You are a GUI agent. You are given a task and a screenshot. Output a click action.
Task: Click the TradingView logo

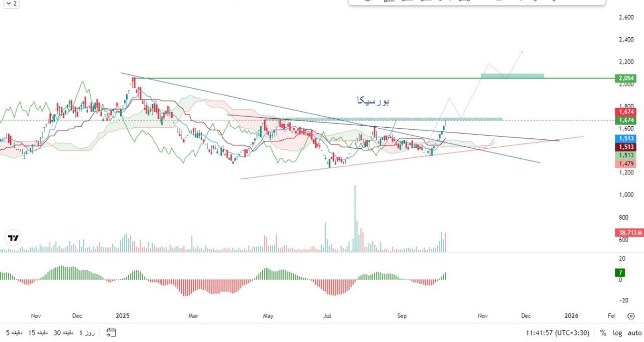coord(14,238)
